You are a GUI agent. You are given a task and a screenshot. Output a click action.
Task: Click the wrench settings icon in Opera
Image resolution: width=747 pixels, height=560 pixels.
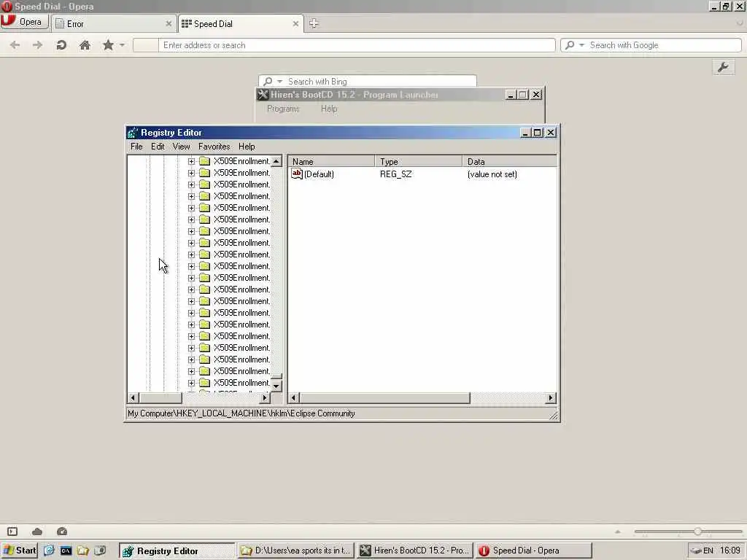click(x=723, y=67)
